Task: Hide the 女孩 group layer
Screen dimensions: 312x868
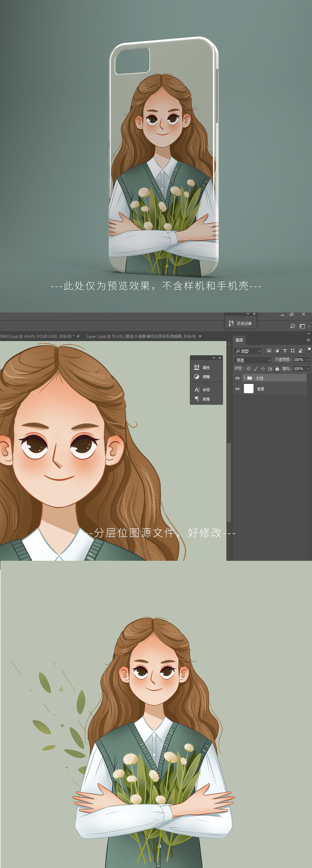Action: [237, 378]
